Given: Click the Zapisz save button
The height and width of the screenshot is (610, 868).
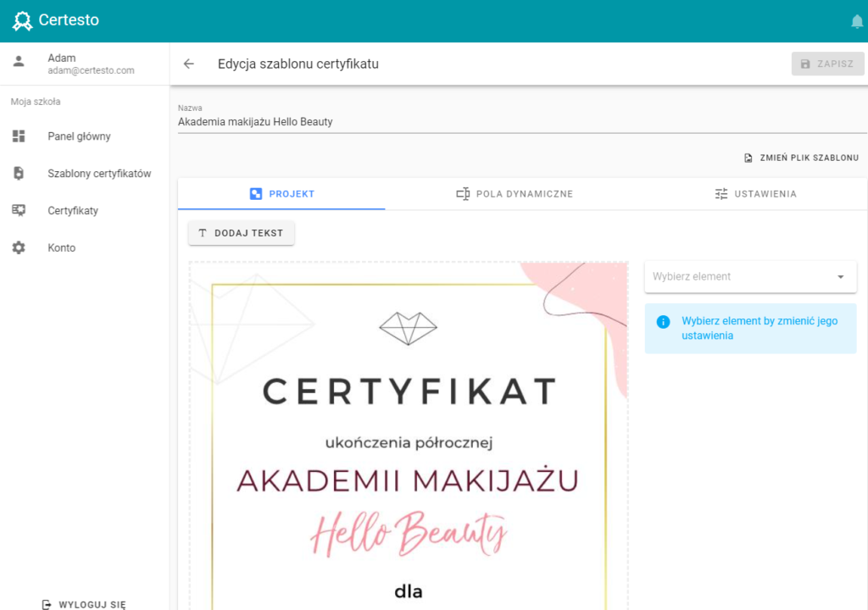Looking at the screenshot, I should (827, 64).
